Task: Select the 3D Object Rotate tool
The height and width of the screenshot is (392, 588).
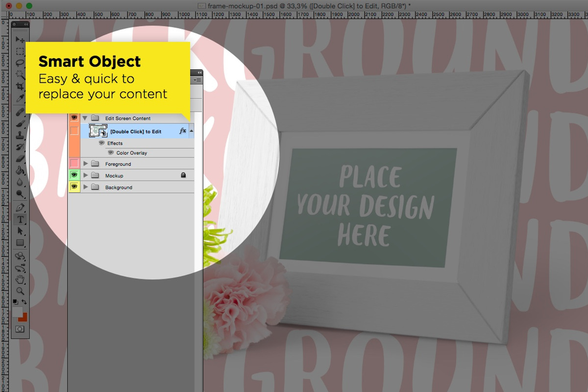Action: click(x=20, y=256)
